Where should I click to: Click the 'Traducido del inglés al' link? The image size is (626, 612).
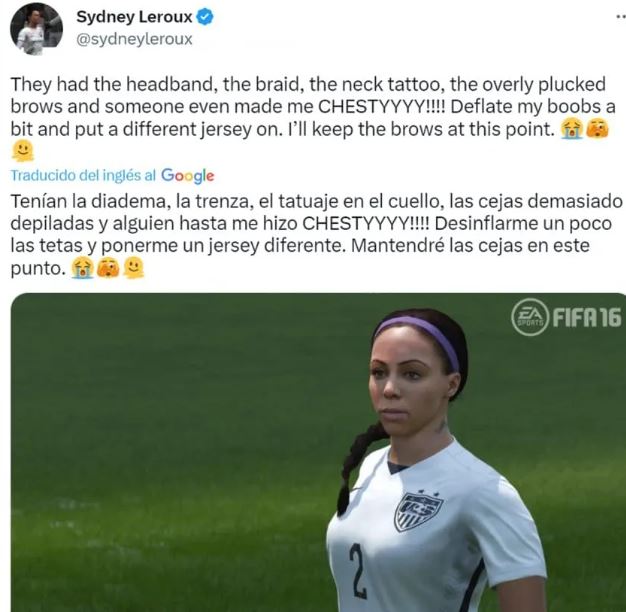(83, 175)
